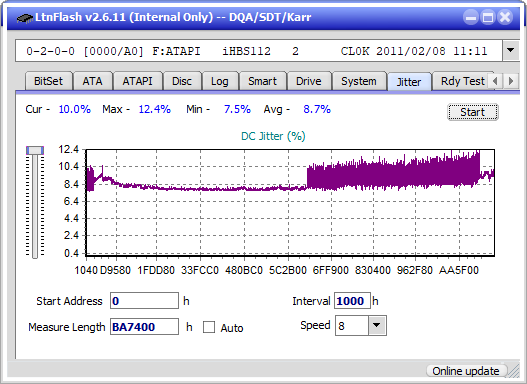The height and width of the screenshot is (384, 527).
Task: Click the Start button
Action: point(473,112)
